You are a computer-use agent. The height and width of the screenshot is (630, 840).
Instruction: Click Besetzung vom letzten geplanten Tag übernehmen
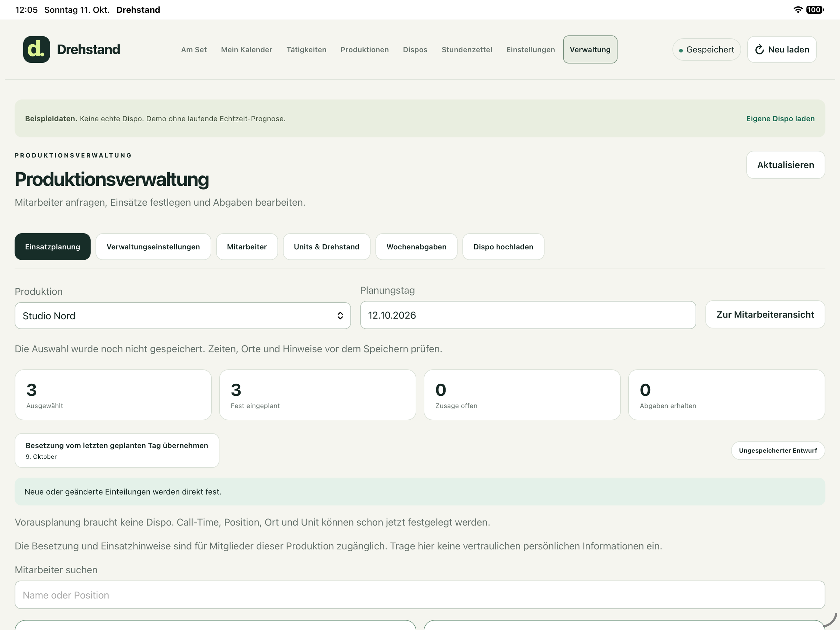click(x=117, y=450)
